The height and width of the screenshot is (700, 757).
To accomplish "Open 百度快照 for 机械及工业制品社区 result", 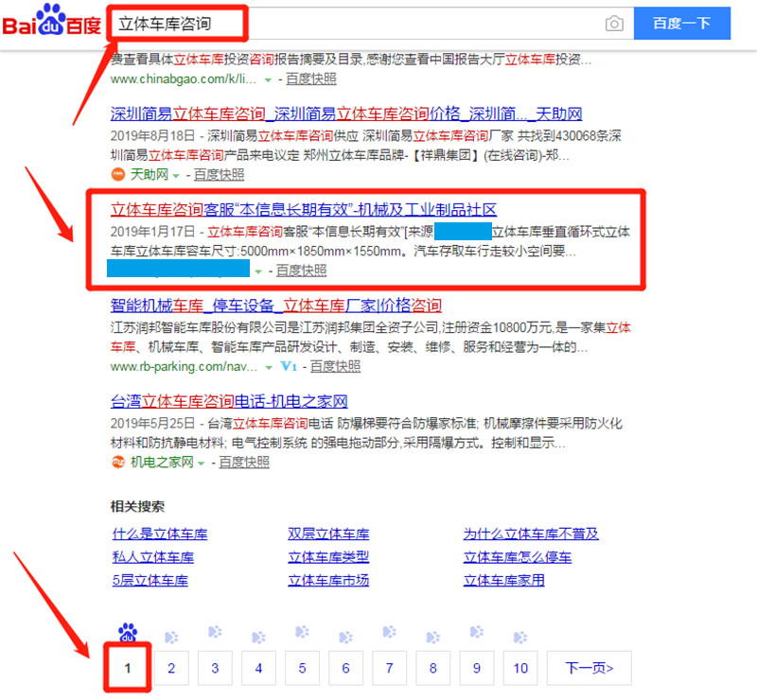I will pyautogui.click(x=301, y=271).
